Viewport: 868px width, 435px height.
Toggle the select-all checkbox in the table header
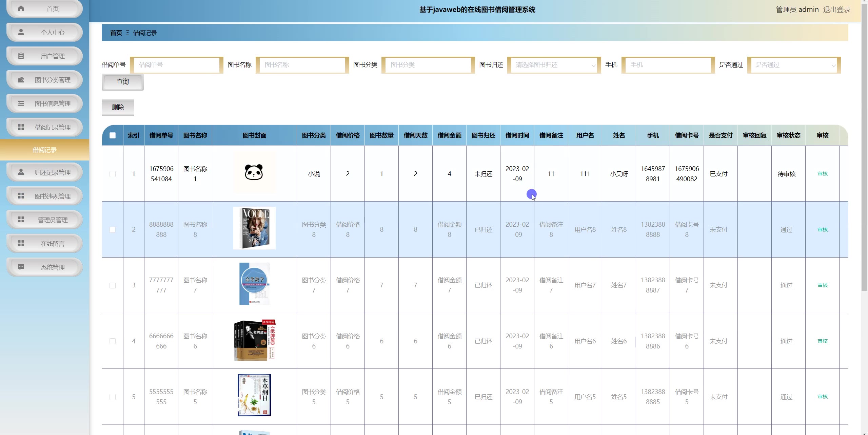[113, 135]
